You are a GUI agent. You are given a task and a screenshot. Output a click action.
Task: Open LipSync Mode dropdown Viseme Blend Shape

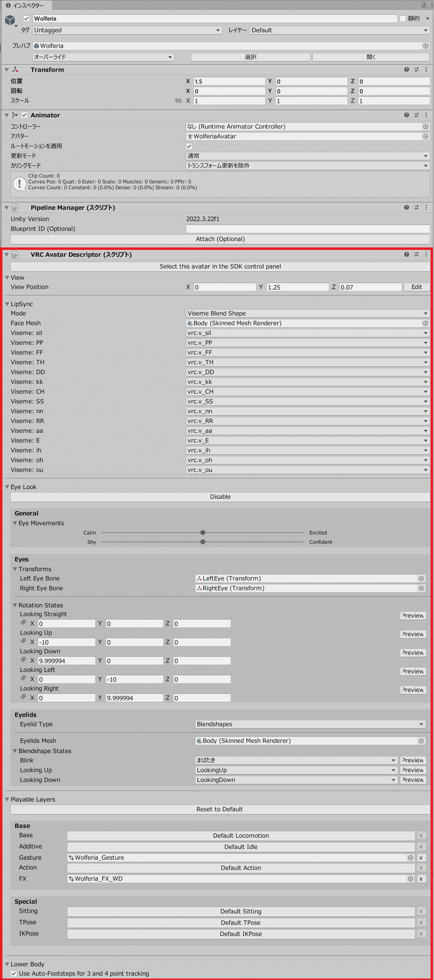tap(308, 313)
